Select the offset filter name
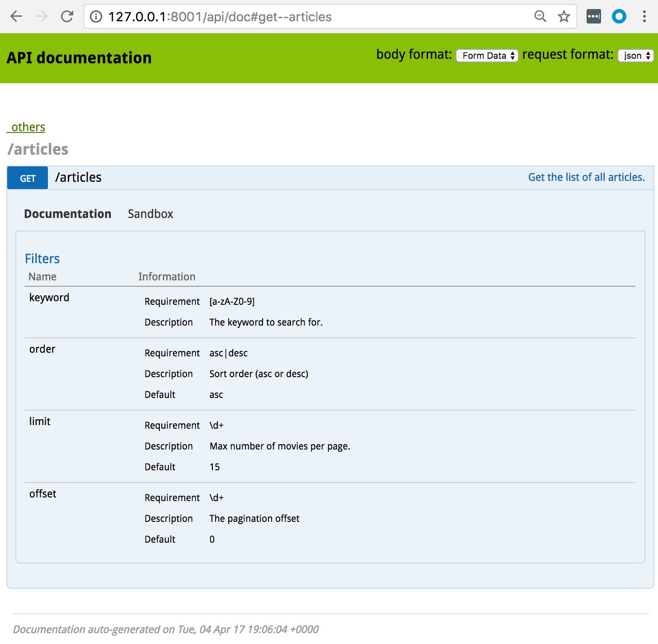 coord(43,494)
